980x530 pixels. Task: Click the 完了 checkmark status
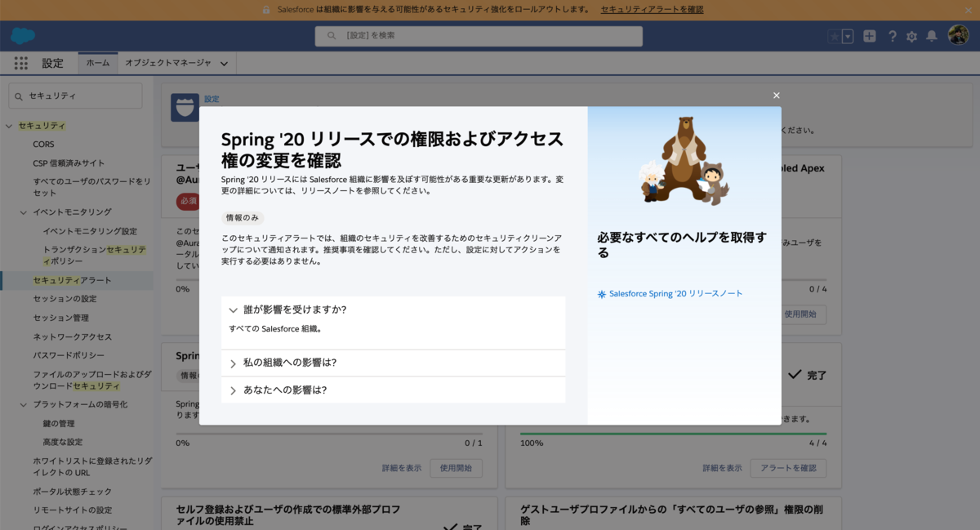pos(807,375)
